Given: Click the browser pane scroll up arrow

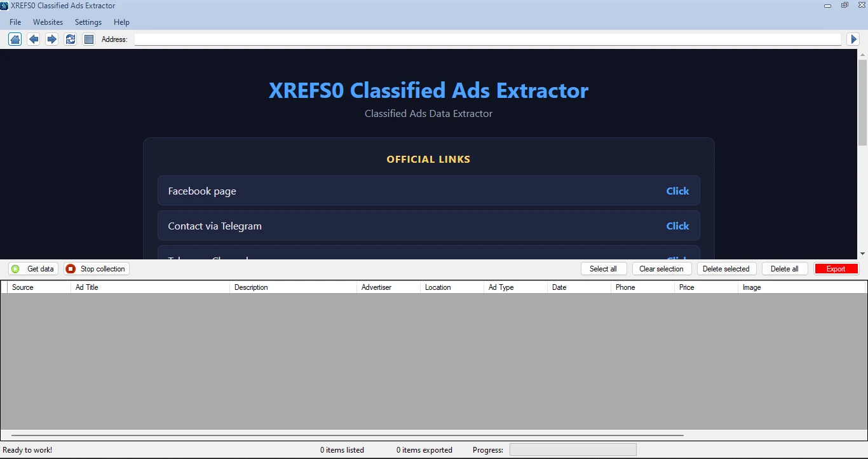Looking at the screenshot, I should [862, 54].
